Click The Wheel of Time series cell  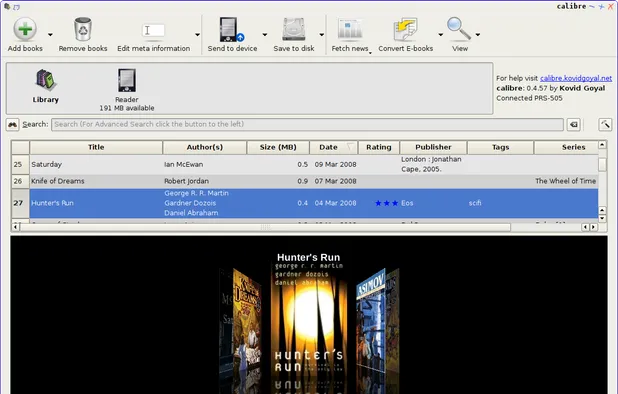[565, 181]
